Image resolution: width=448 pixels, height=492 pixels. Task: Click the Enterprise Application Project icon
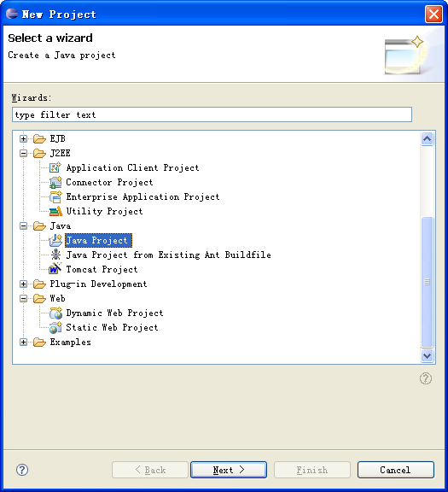tap(55, 196)
